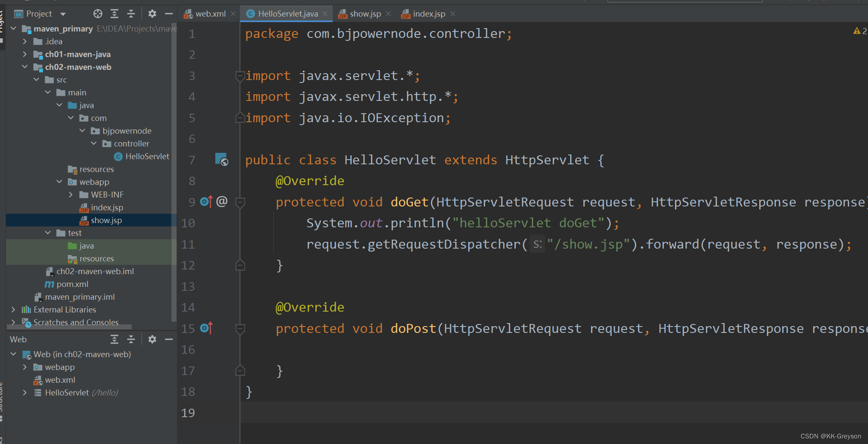
Task: Expand External Libraries node
Action: coord(13,309)
